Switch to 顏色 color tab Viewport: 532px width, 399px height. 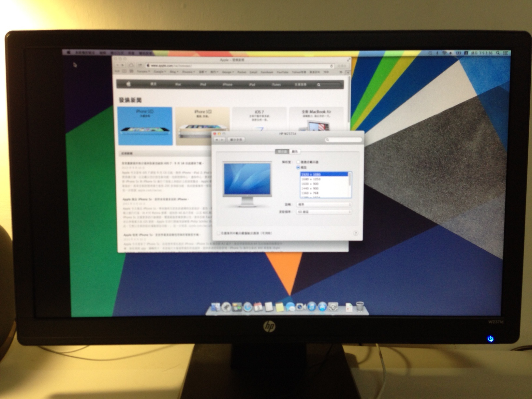[x=295, y=152]
